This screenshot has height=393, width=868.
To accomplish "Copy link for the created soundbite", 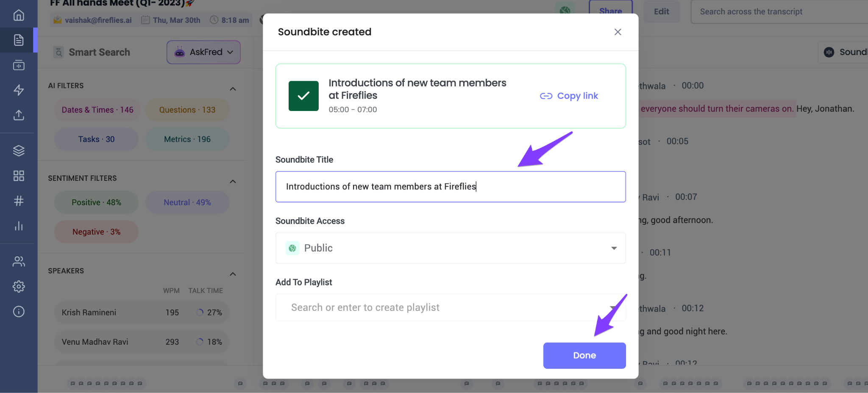I will click(x=569, y=96).
